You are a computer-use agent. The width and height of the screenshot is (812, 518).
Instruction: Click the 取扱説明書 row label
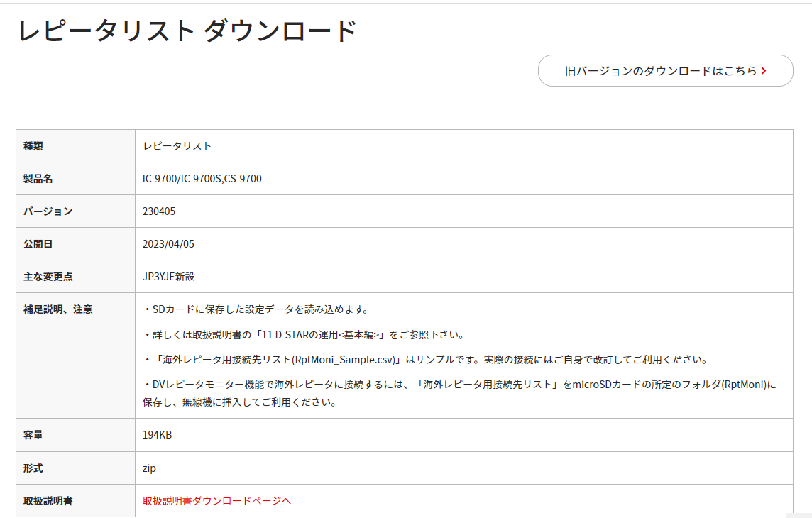click(x=48, y=501)
